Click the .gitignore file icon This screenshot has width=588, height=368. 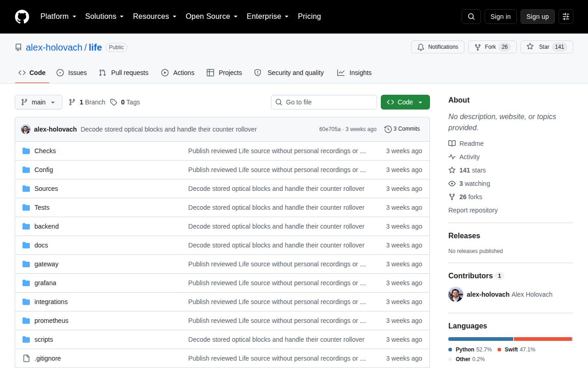pos(26,358)
